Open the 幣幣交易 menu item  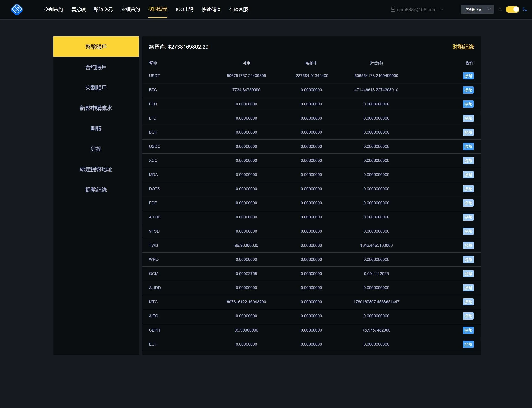[103, 9]
